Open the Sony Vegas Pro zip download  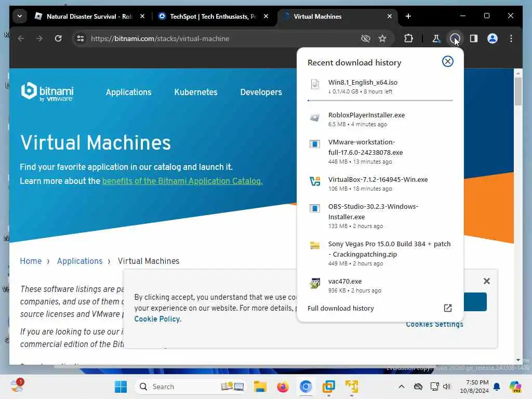click(380, 253)
